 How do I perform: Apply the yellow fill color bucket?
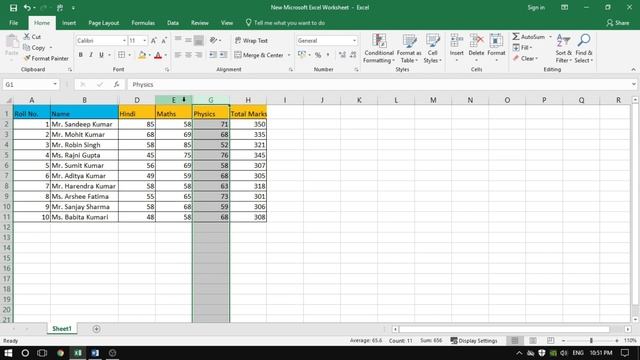pos(142,55)
